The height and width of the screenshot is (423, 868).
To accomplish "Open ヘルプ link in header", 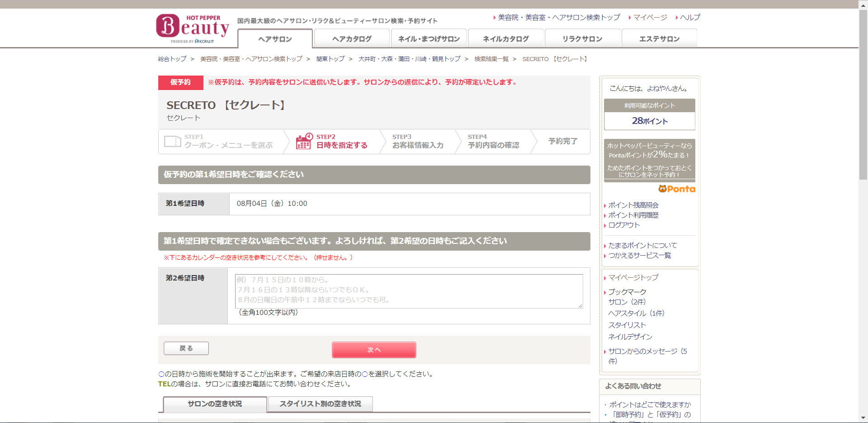I will click(x=690, y=17).
